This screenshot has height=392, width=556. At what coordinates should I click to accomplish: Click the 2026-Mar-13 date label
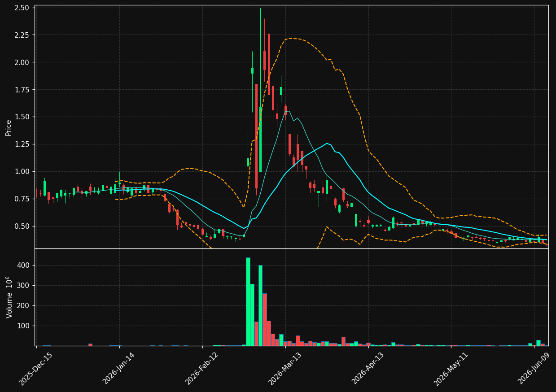click(x=285, y=369)
